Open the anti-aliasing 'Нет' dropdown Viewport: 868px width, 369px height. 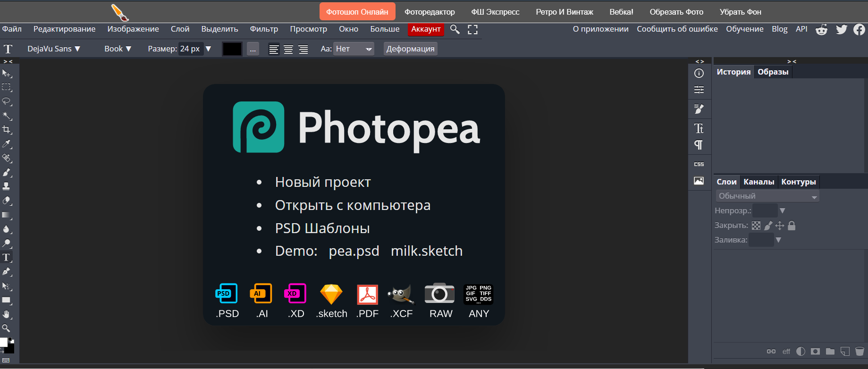[354, 49]
